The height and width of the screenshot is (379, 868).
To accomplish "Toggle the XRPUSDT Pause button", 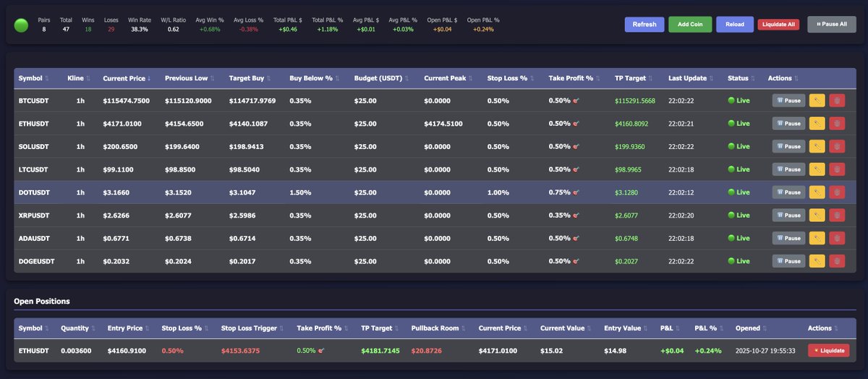I will pos(788,216).
